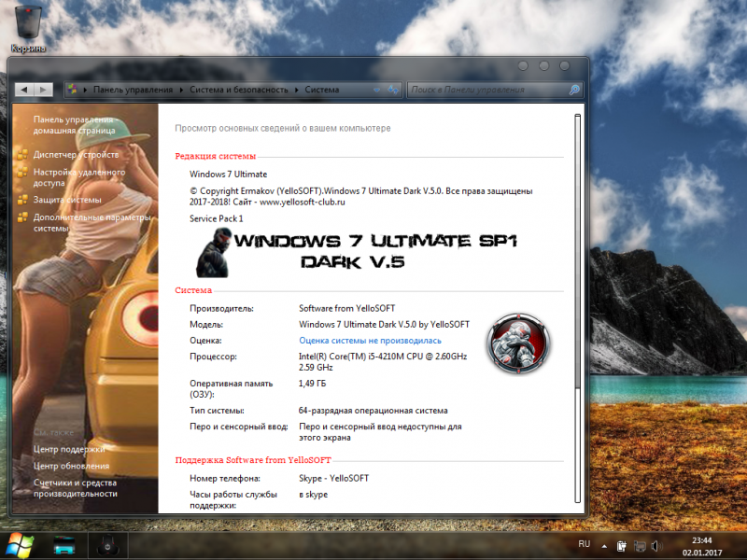The height and width of the screenshot is (560, 747).
Task: Click the Intel(R) Core(TM) i5-4210M processor value
Action: pos(383,361)
